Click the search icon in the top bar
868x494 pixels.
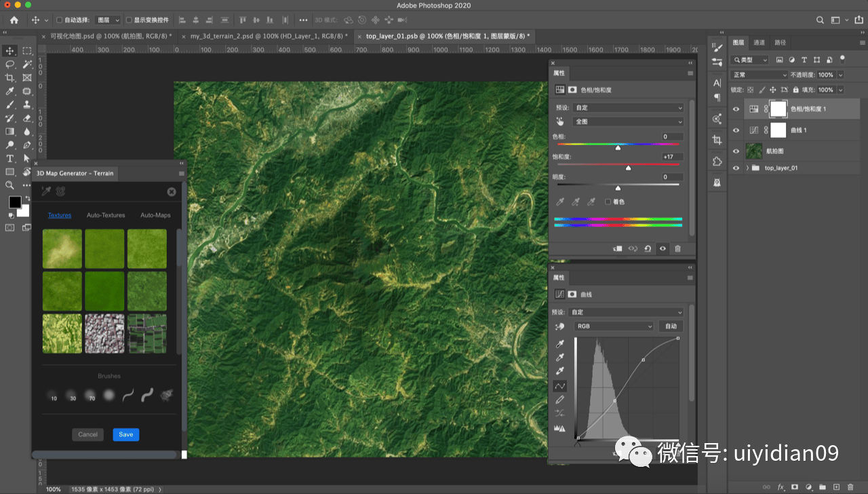[820, 20]
